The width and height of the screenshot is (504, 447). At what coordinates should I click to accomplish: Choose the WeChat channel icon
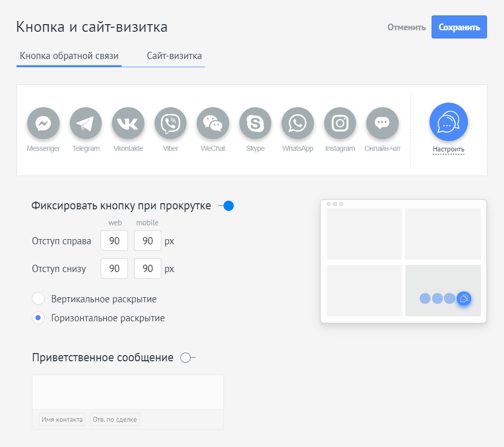tap(213, 123)
